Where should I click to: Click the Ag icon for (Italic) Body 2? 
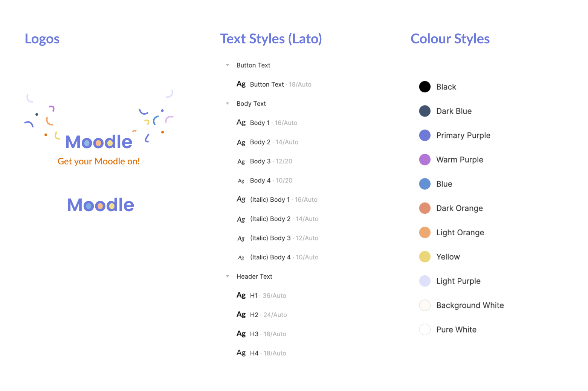(x=241, y=219)
